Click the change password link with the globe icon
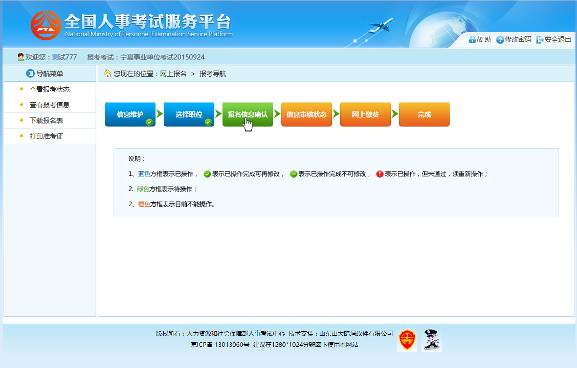The width and height of the screenshot is (577, 368). (x=514, y=39)
